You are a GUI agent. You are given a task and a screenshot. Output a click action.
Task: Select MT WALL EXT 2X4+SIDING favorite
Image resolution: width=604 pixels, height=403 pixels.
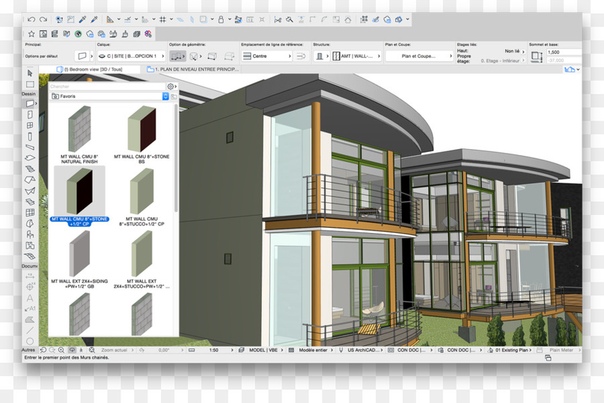pos(79,259)
